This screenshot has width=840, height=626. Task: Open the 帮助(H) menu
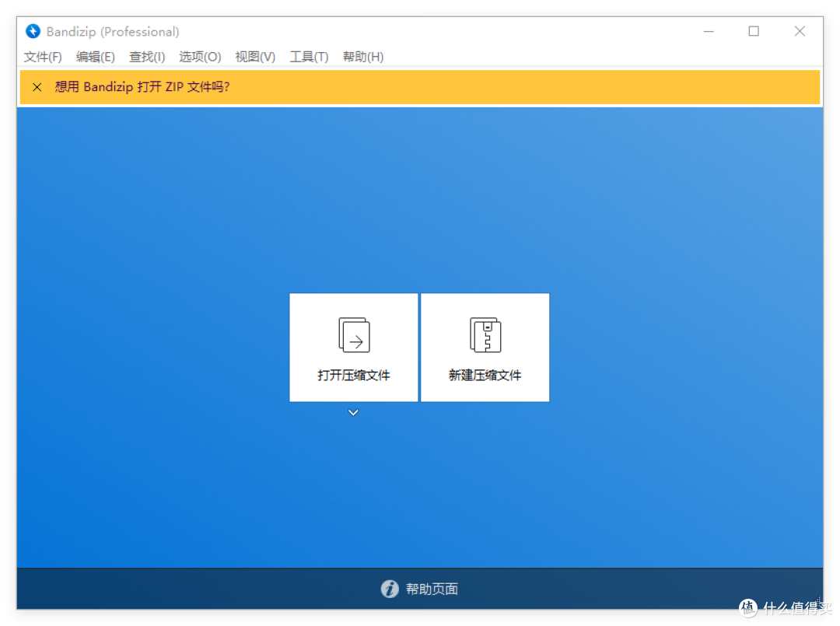point(362,57)
